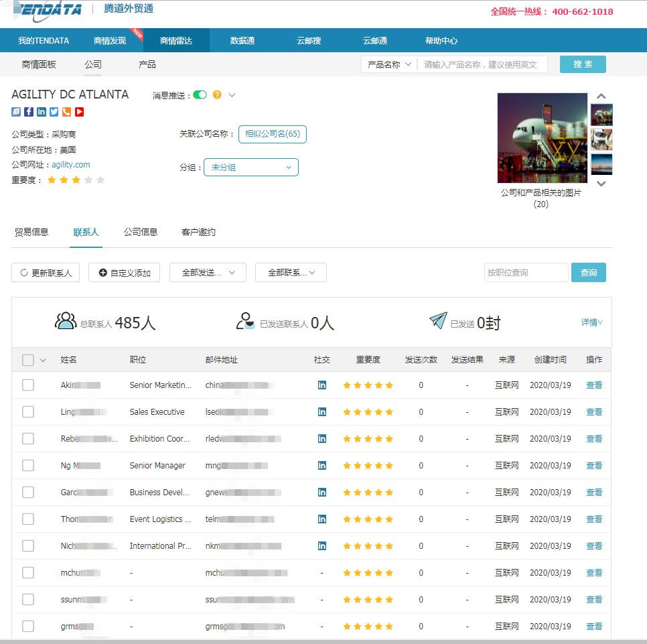Open the agility.com website link
The height and width of the screenshot is (644, 647).
click(x=70, y=164)
